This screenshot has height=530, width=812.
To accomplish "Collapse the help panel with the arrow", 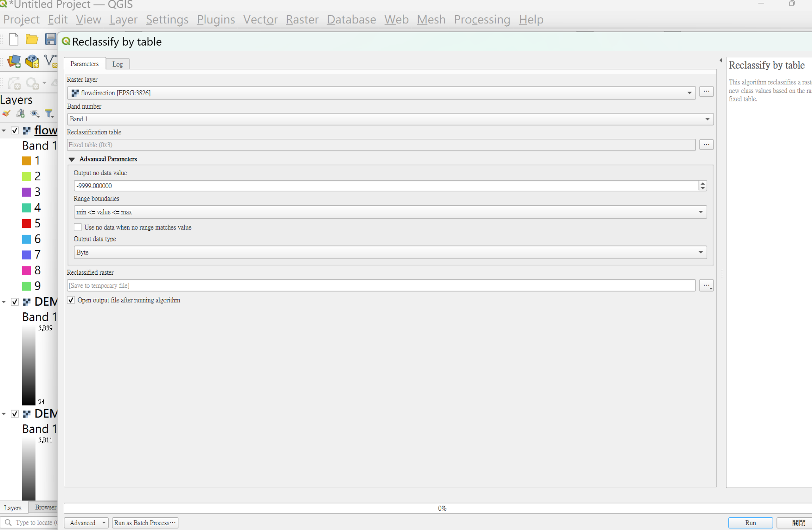I will tap(721, 60).
